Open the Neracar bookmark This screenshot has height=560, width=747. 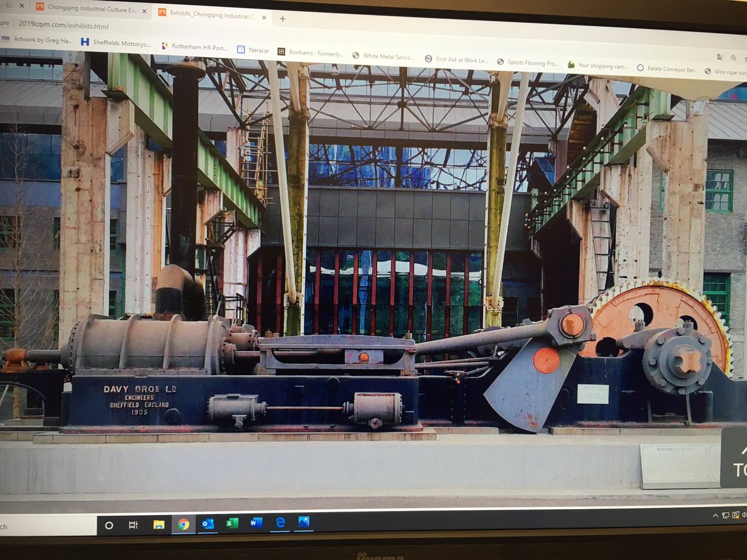[253, 49]
